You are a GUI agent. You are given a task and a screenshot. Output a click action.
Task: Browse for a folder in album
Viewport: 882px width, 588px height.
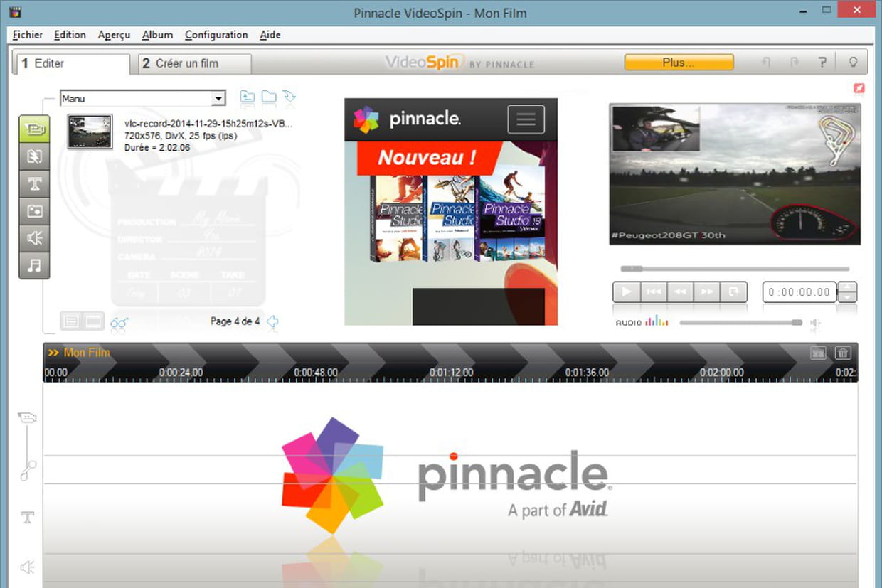pyautogui.click(x=269, y=97)
